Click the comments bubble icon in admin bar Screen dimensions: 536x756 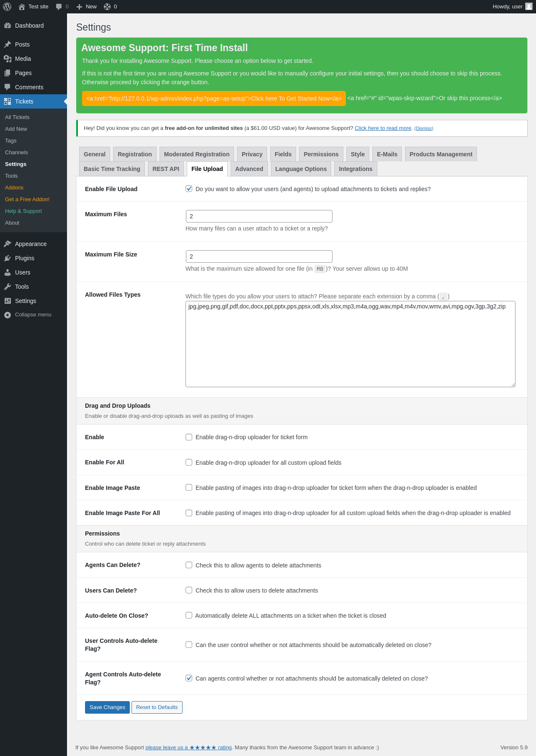point(59,7)
